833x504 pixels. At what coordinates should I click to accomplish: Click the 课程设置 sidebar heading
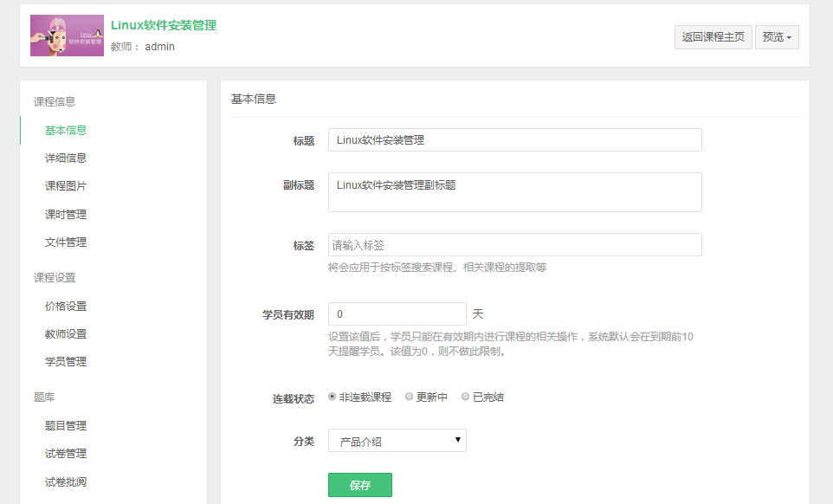pos(55,278)
